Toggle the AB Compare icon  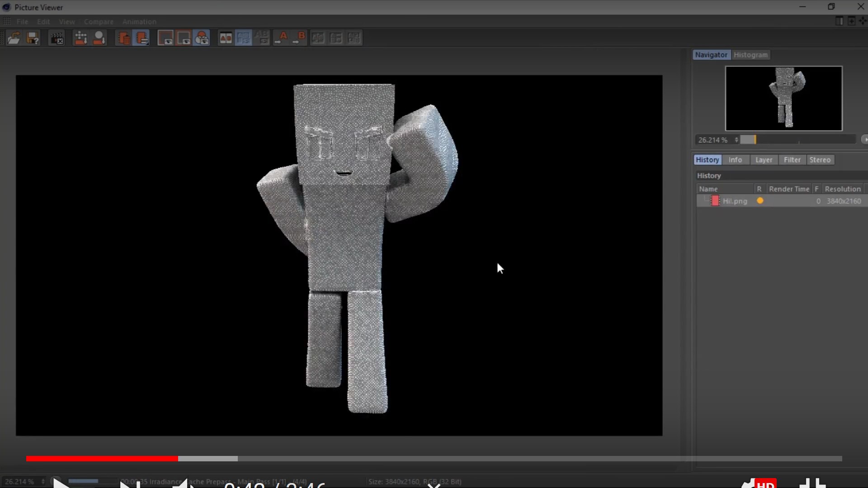[x=226, y=38]
